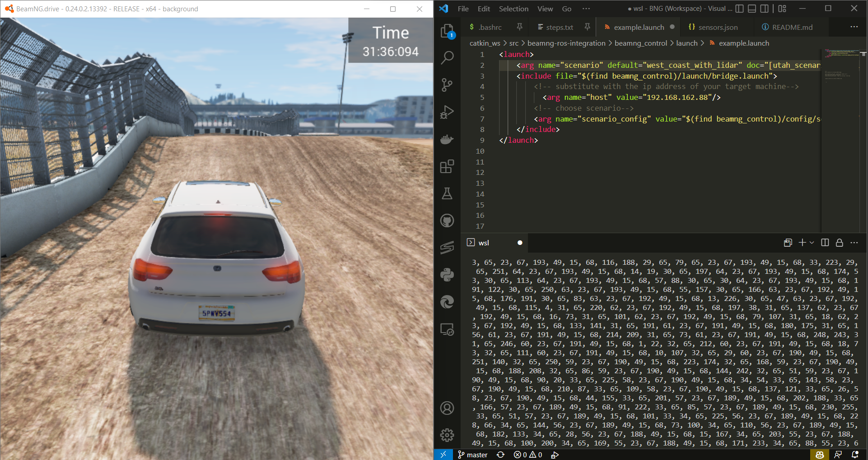
Task: Expand the hidden menu items ellipsis in title bar
Action: tap(586, 9)
